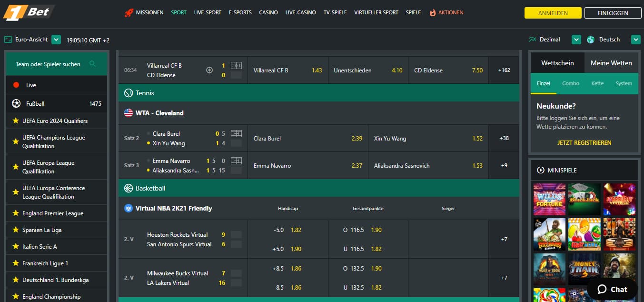This screenshot has width=644, height=302.
Task: Click the Fußball soccer ball icon
Action: pos(16,103)
